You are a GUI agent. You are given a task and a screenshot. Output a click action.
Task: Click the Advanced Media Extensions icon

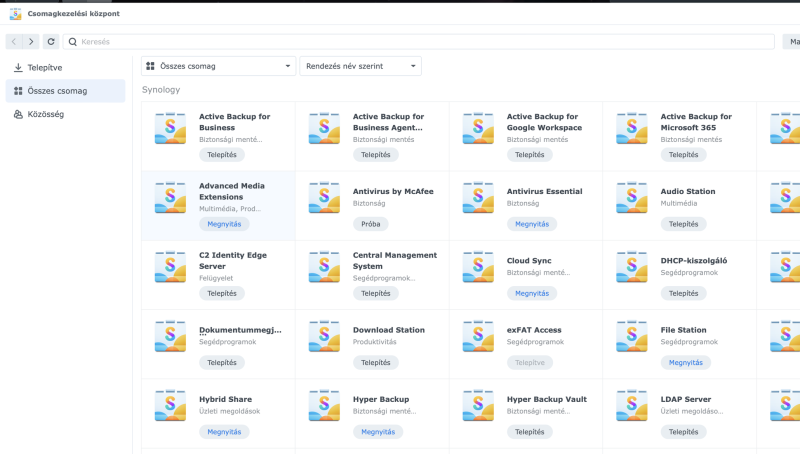click(170, 197)
